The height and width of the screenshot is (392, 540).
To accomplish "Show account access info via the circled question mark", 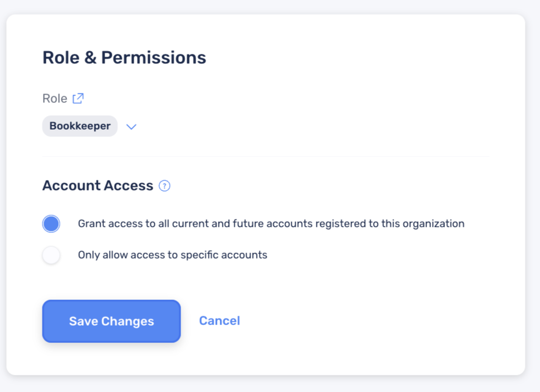I will (x=164, y=186).
